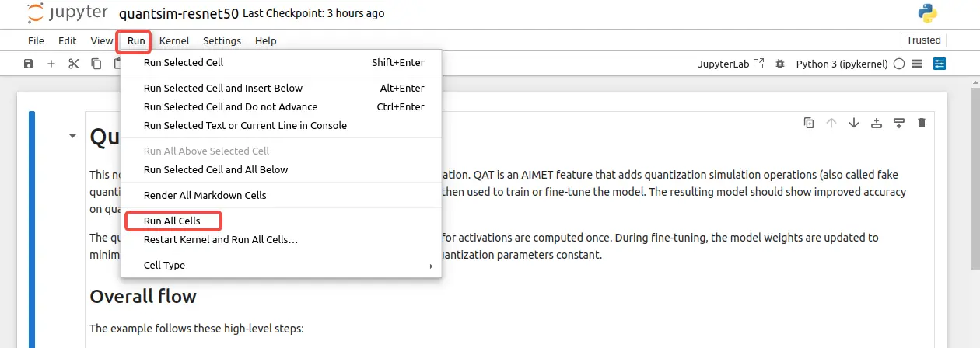Delete the cell using trash icon
This screenshot has height=348, width=980.
point(922,123)
